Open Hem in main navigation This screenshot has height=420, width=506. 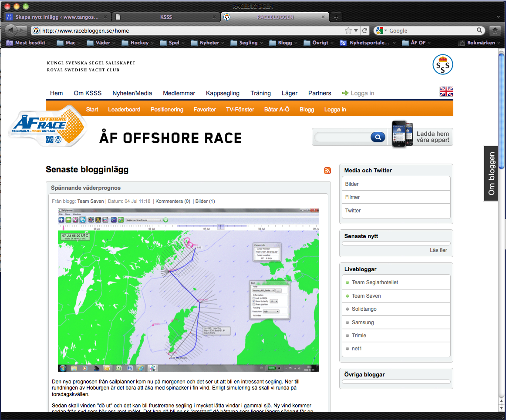click(x=56, y=93)
